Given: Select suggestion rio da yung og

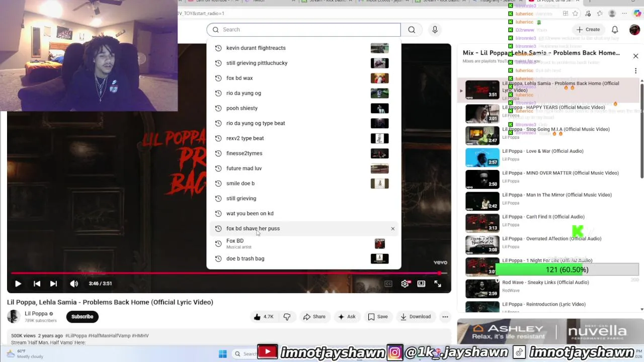Looking at the screenshot, I should point(303,93).
